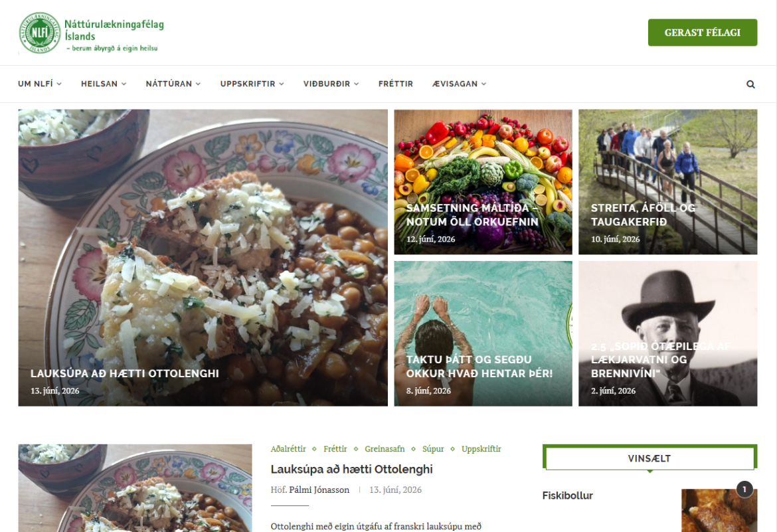The height and width of the screenshot is (532, 777).
Task: Open the featured LAUKSÚPA AÐ HÆTTI OTTOLENGHI headline
Action: 124,373
